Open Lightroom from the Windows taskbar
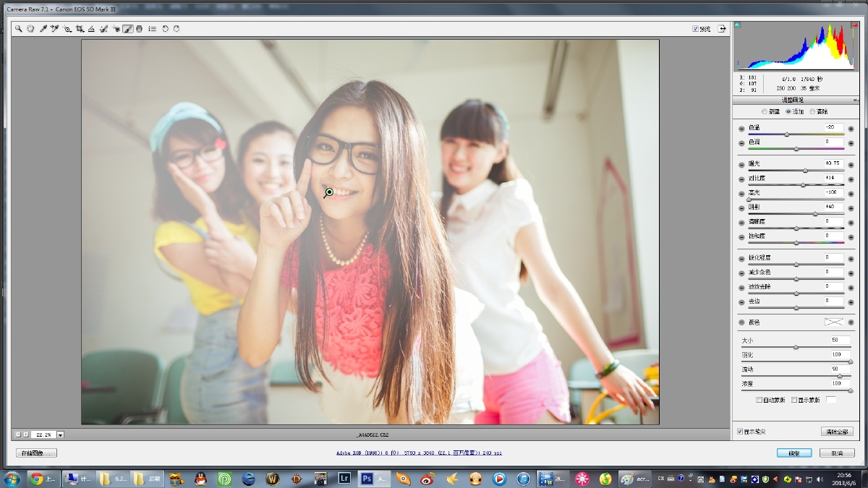The width and height of the screenshot is (868, 488). (x=345, y=479)
